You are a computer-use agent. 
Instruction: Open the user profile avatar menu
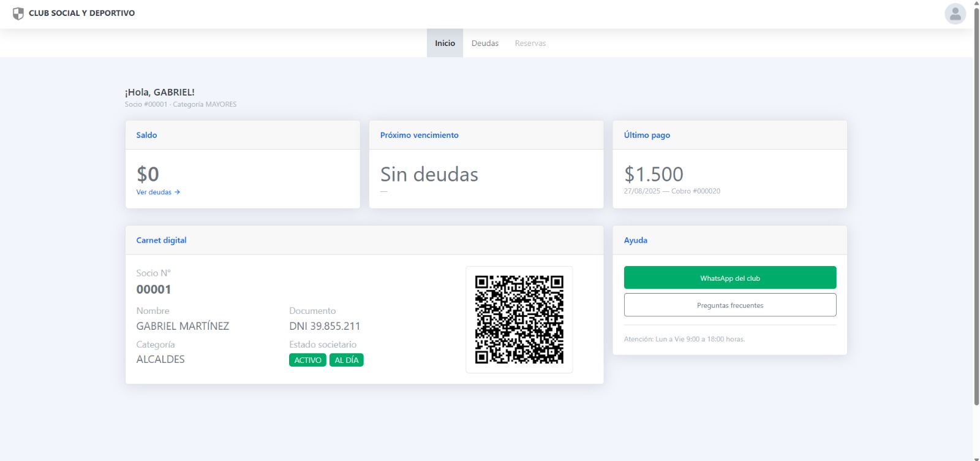(955, 13)
